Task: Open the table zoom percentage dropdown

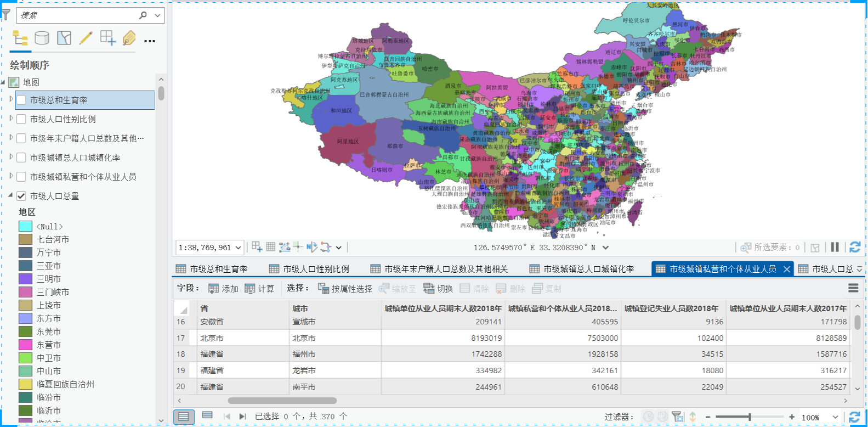Action: tap(836, 417)
